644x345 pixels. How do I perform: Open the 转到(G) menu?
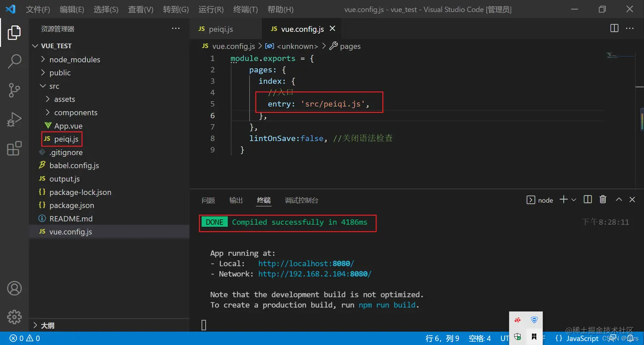[x=176, y=9]
